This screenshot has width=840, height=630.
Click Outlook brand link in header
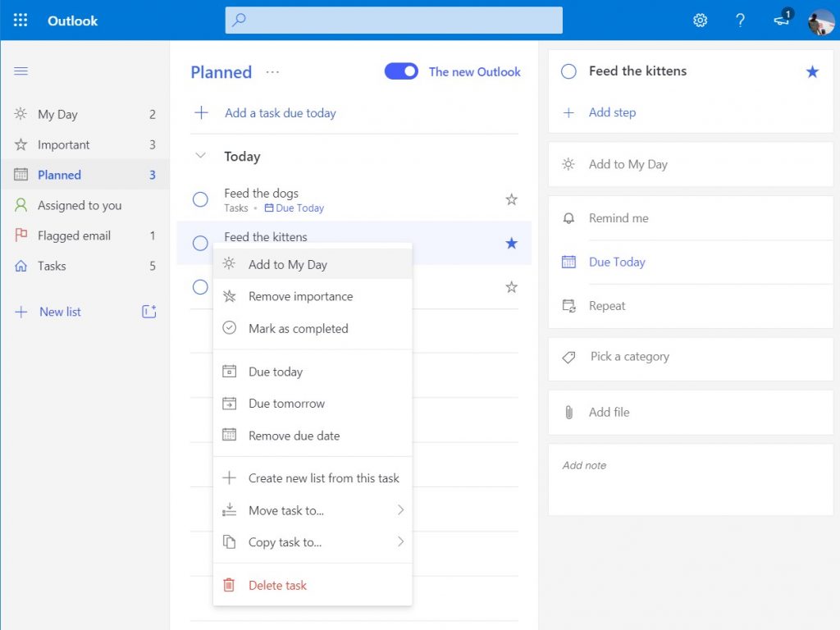click(72, 21)
